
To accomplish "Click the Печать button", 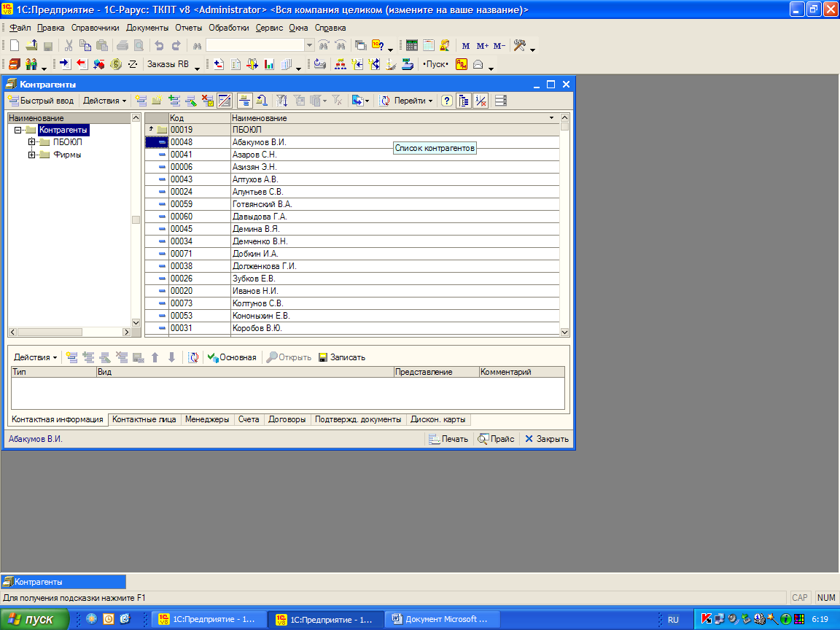I will (x=449, y=439).
